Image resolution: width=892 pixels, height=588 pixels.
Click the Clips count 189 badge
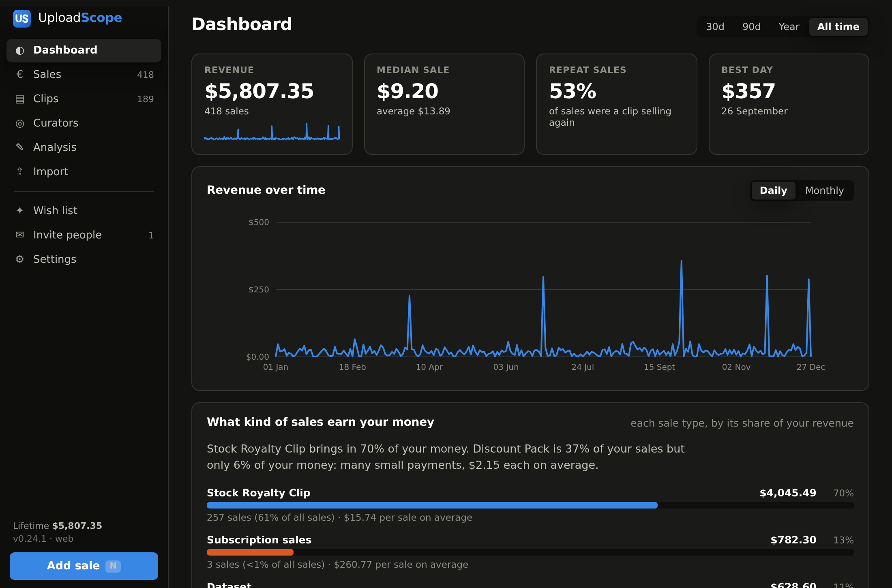point(145,99)
